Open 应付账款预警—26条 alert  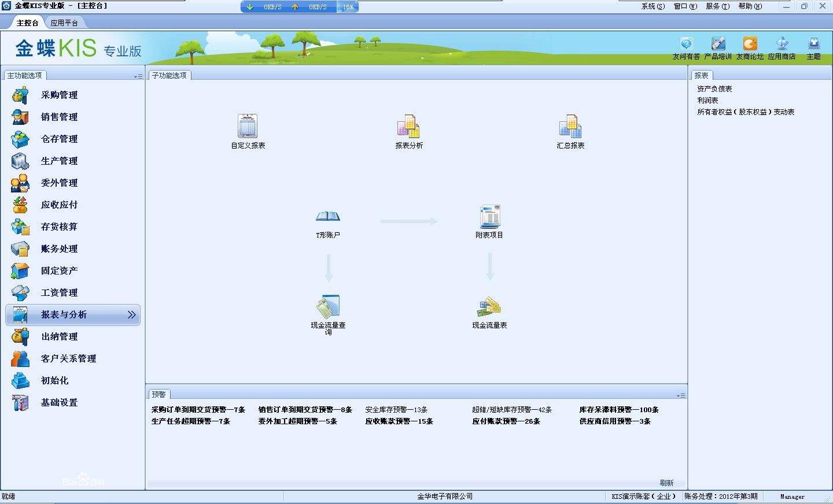point(506,421)
